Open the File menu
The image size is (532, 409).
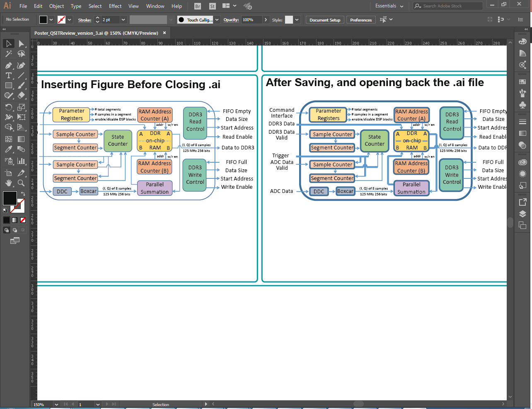coord(23,6)
